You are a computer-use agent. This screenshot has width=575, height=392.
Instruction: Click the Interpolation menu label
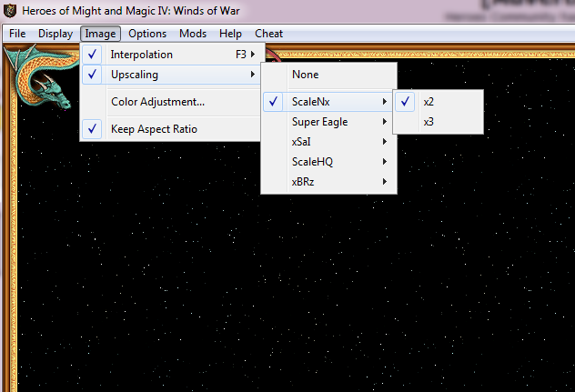(142, 55)
